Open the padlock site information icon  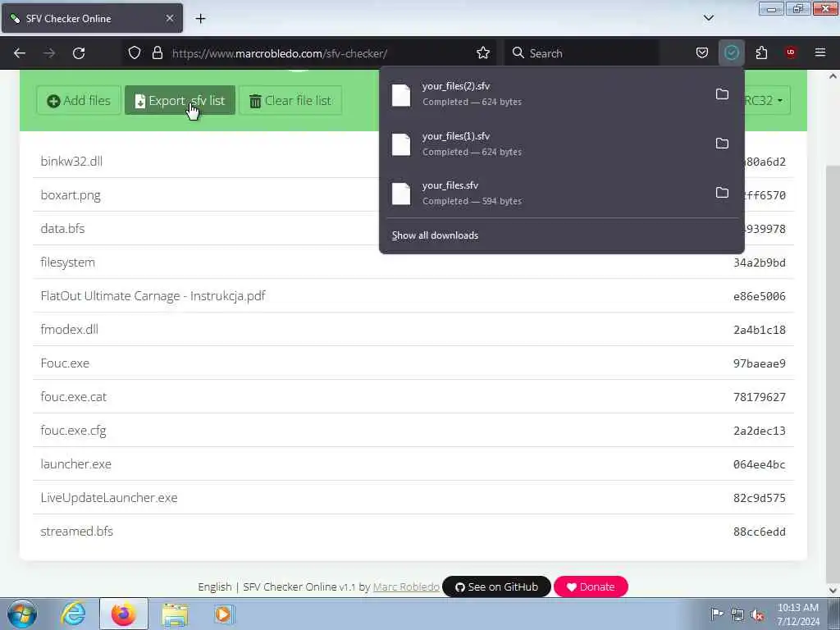157,53
